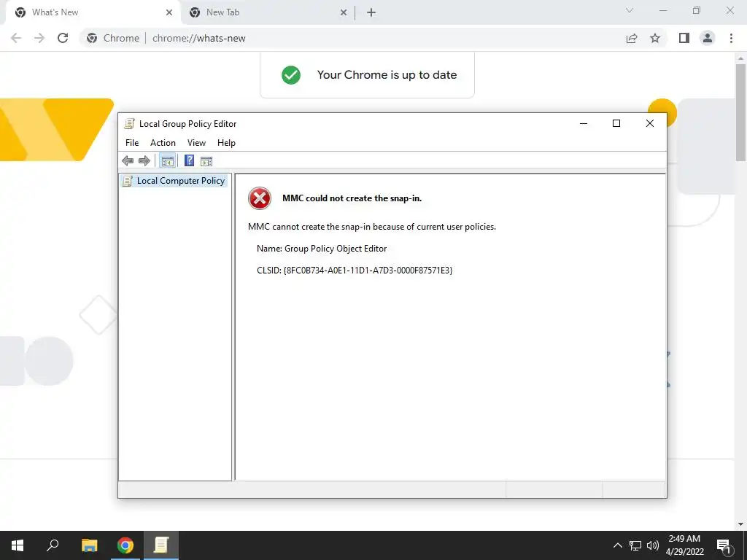Click the Local Group Policy Editor title icon
The height and width of the screenshot is (560, 747).
[129, 124]
